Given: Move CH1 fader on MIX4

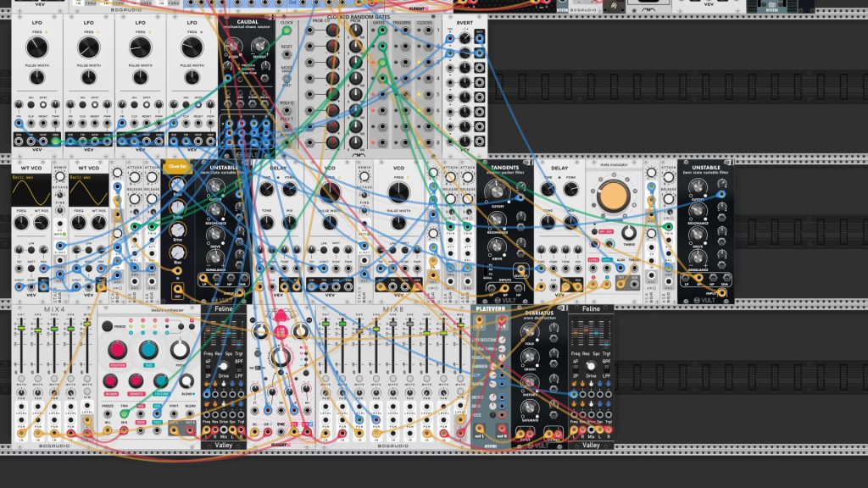Looking at the screenshot, I should [21, 330].
